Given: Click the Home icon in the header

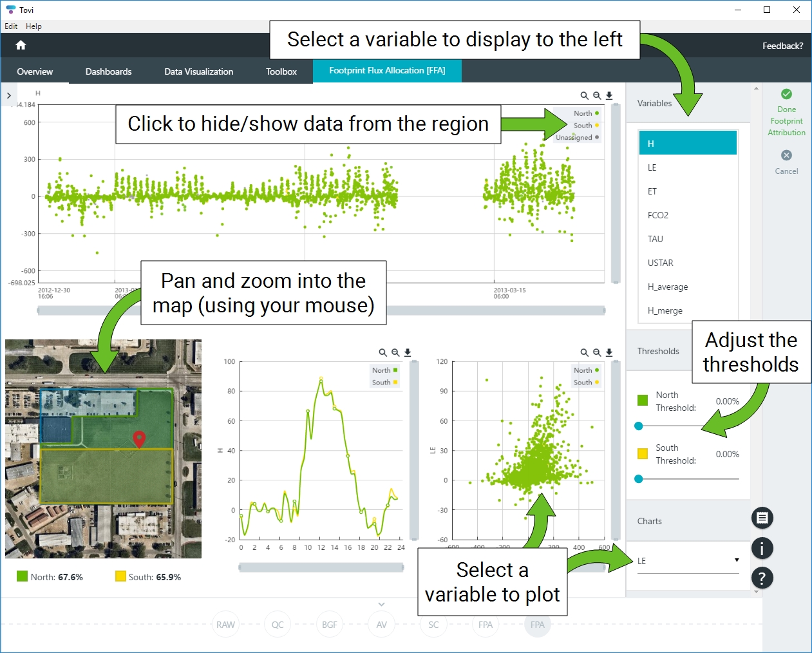Looking at the screenshot, I should [x=21, y=45].
